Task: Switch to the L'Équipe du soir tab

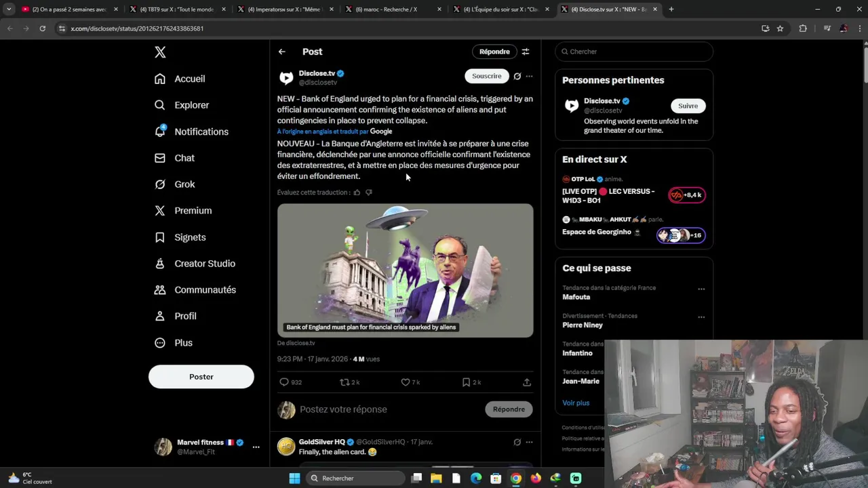Action: point(500,9)
